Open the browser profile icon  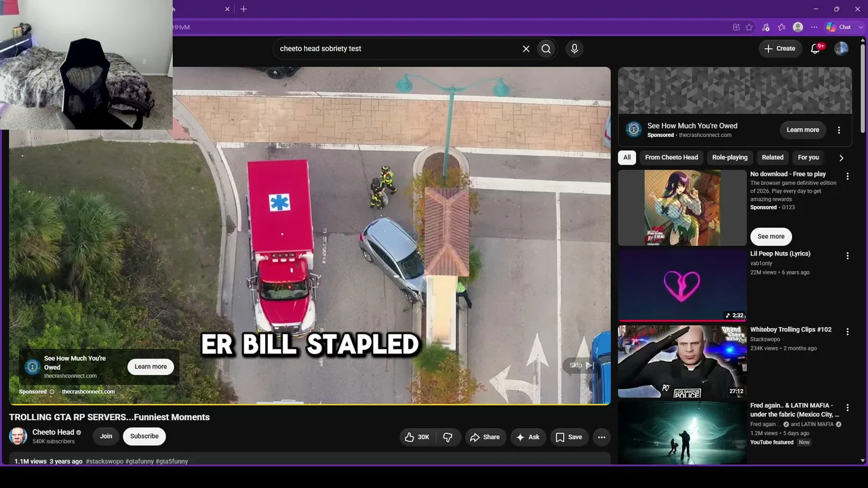click(x=798, y=27)
